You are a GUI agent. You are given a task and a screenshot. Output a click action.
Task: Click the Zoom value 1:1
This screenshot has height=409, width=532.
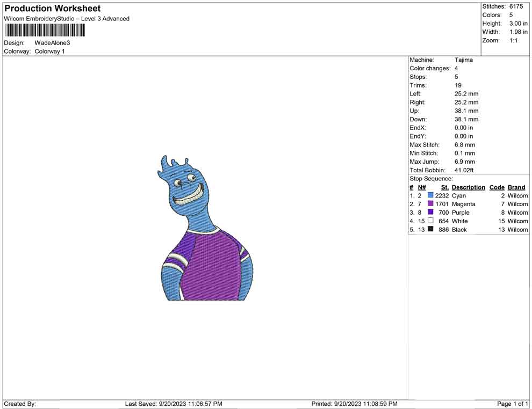[513, 40]
